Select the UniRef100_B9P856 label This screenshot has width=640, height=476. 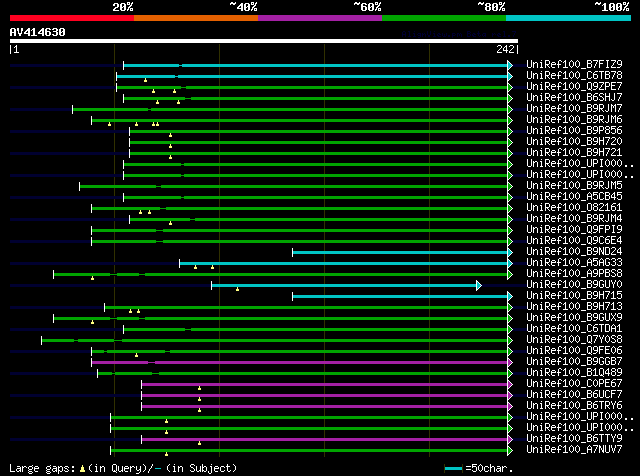(574, 131)
